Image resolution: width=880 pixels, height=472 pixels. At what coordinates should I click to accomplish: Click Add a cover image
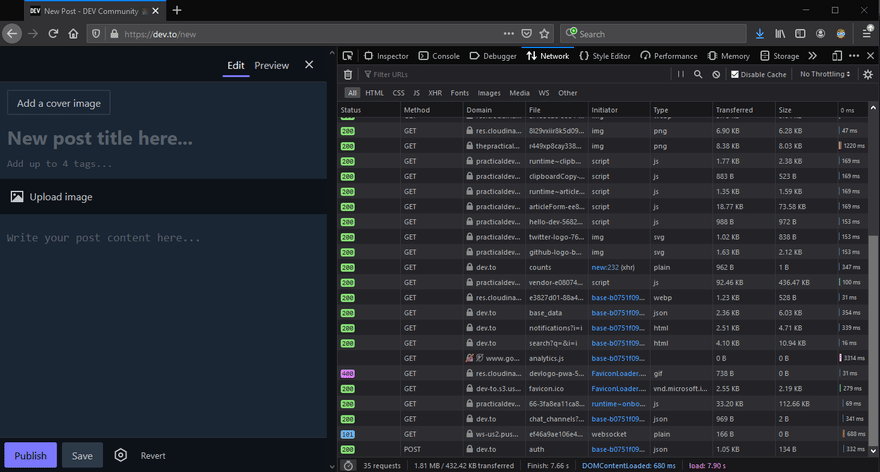pyautogui.click(x=59, y=103)
